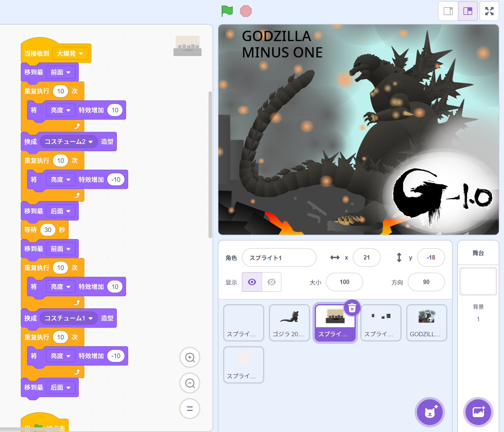Screen dimensions: 504x432
Task: Select the ゴジラ sprite thumbnail
Action: tap(289, 323)
